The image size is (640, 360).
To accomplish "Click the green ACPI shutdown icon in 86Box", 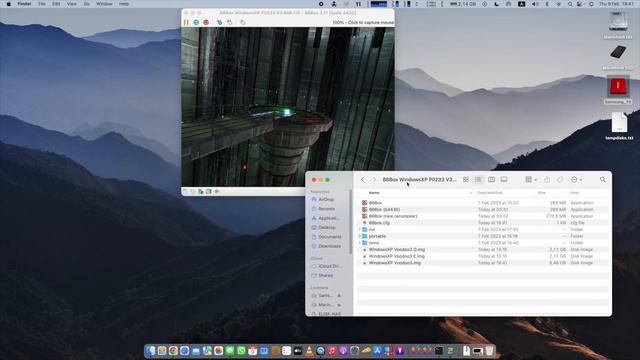I will (196, 22).
